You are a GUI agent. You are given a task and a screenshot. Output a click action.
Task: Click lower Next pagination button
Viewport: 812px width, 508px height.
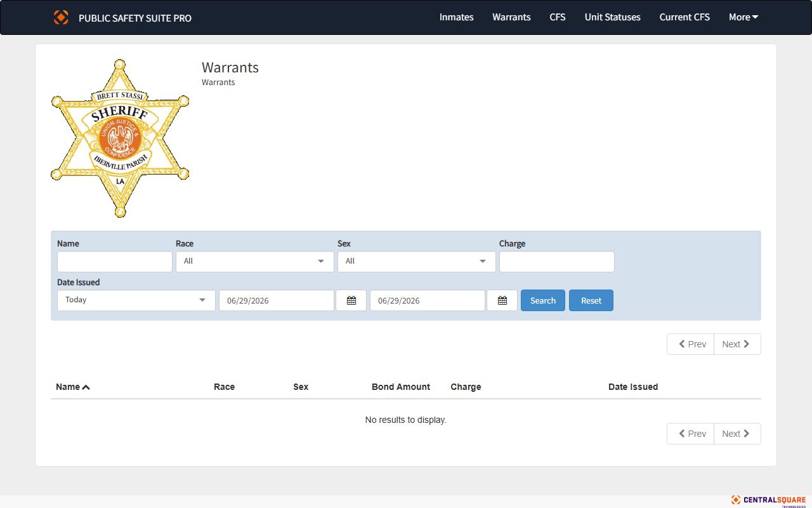point(737,434)
